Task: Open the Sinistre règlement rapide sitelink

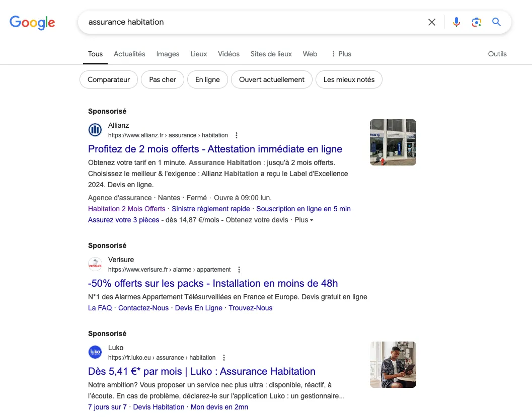Action: (211, 209)
